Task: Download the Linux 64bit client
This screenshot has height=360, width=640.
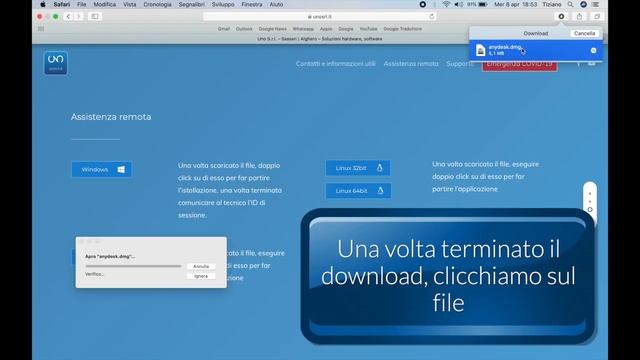Action: pos(358,191)
